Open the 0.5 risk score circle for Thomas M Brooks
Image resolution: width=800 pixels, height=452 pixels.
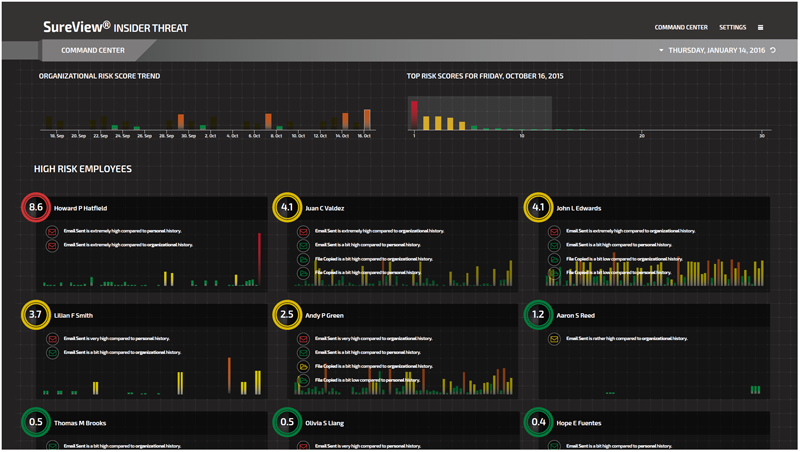pos(36,422)
